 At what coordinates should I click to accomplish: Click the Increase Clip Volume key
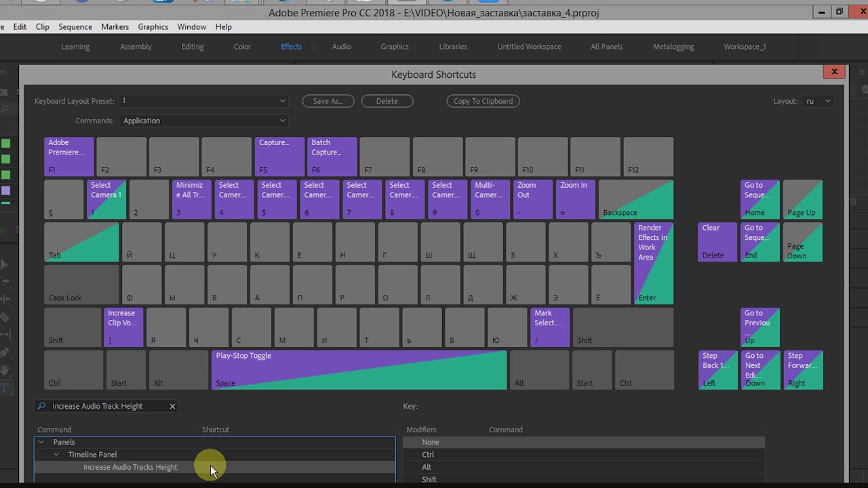point(123,327)
